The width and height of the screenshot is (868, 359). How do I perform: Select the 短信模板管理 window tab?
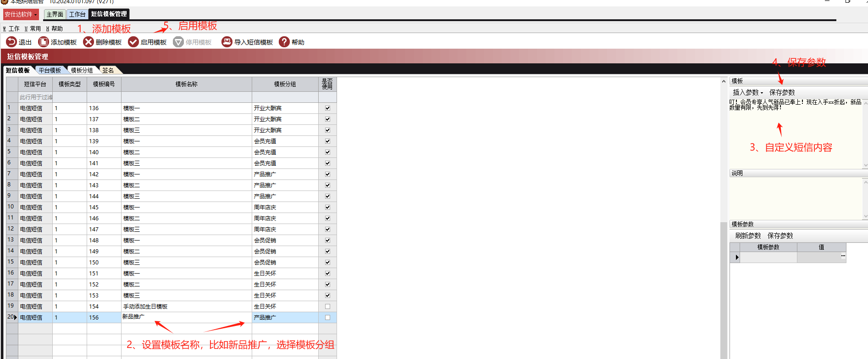click(109, 14)
